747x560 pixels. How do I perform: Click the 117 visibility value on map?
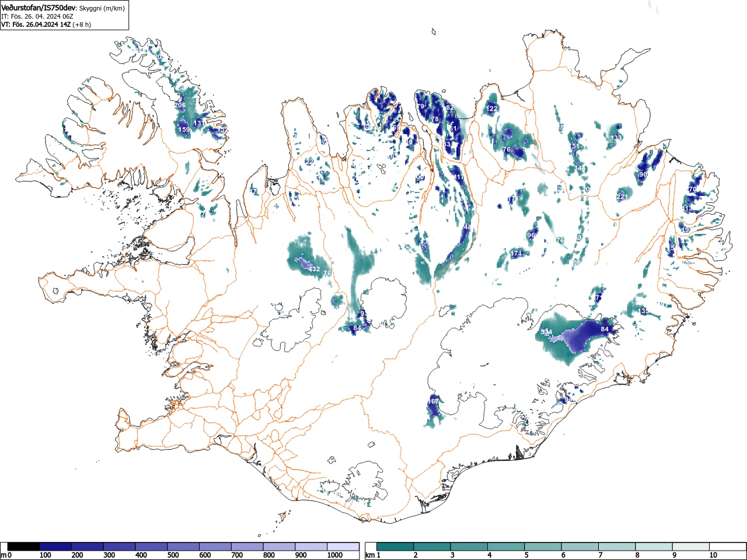[459, 177]
